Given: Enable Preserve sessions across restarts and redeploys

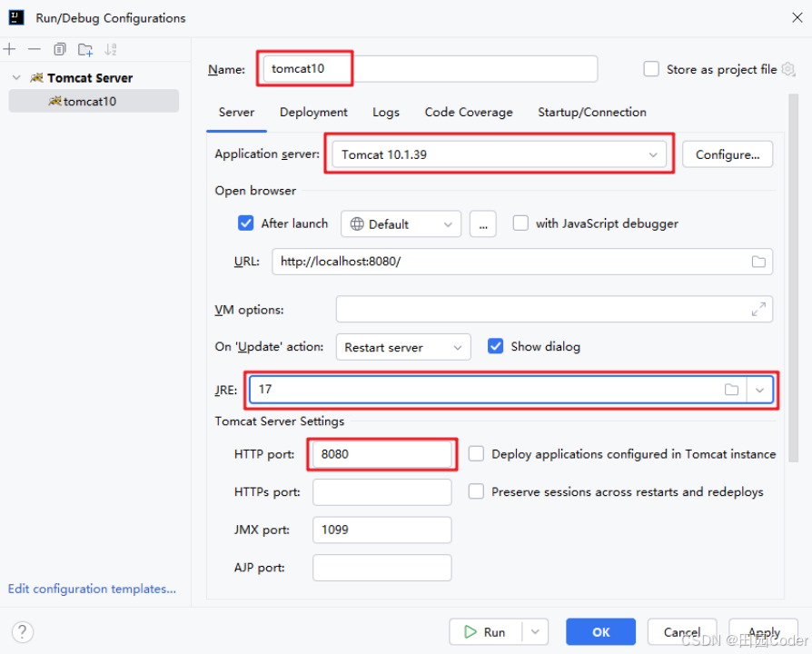Looking at the screenshot, I should [x=476, y=491].
